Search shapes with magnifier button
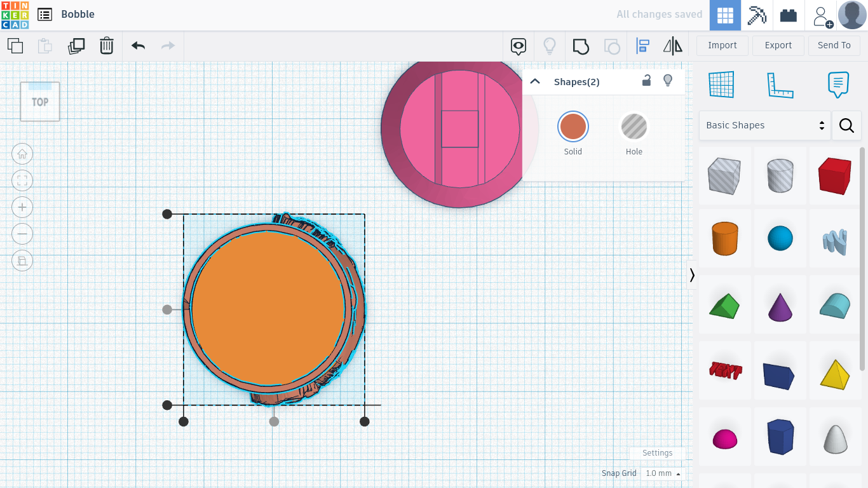The width and height of the screenshot is (868, 488). [846, 125]
